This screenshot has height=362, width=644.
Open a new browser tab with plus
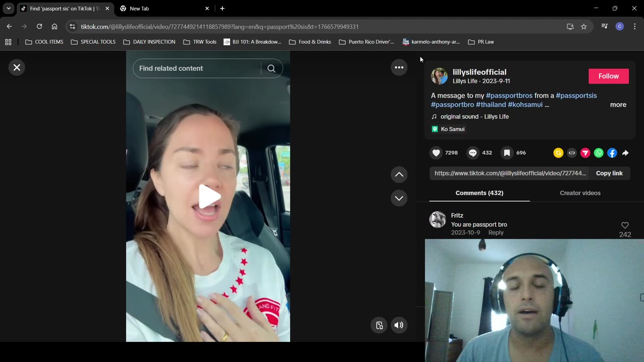tap(222, 9)
